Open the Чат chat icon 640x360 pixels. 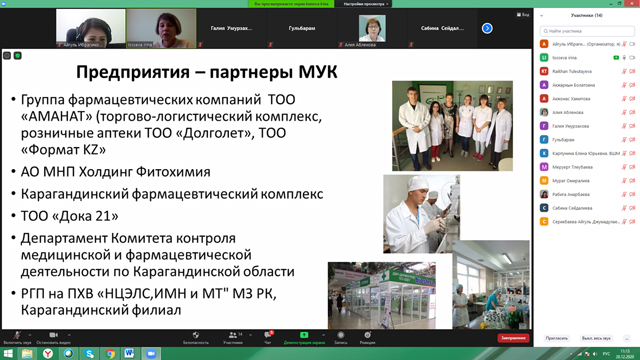pyautogui.click(x=268, y=335)
